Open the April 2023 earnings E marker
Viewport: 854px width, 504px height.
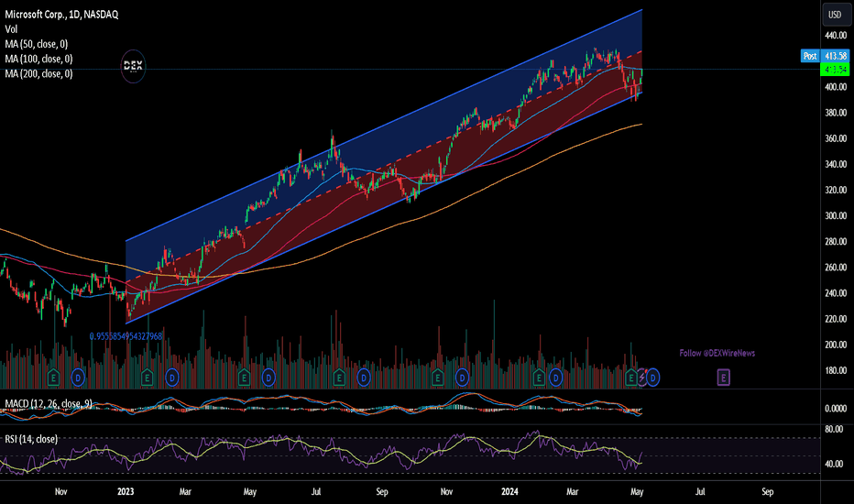pyautogui.click(x=244, y=377)
